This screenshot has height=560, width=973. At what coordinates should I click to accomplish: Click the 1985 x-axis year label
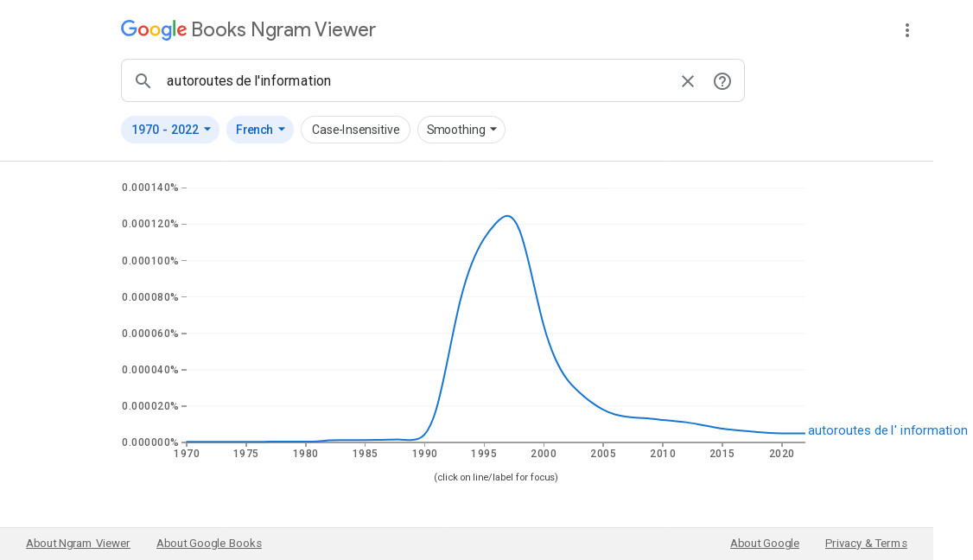click(x=365, y=454)
